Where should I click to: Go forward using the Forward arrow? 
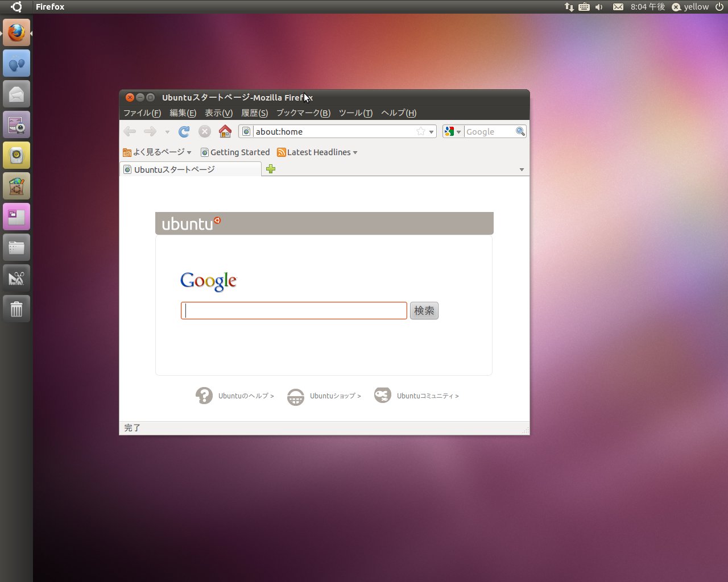150,132
